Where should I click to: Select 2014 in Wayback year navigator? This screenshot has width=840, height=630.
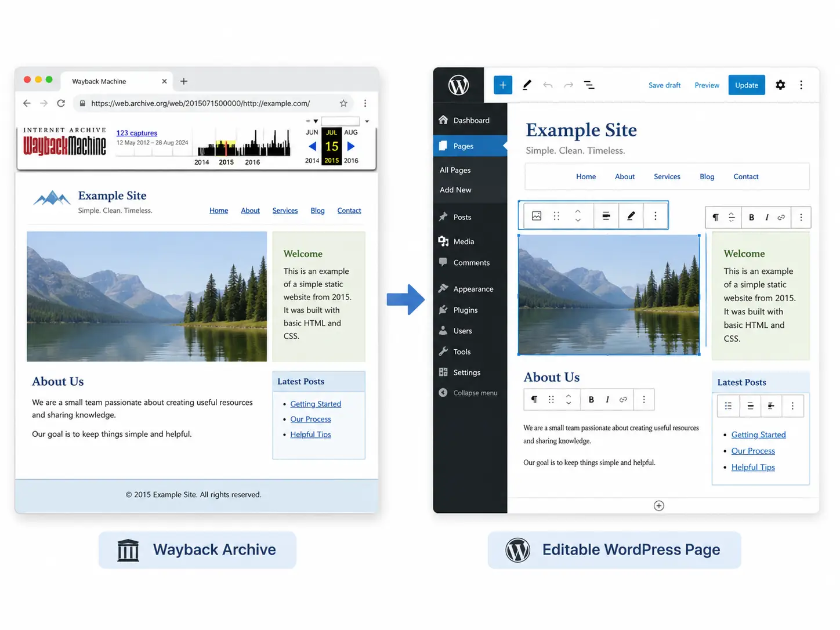point(312,161)
